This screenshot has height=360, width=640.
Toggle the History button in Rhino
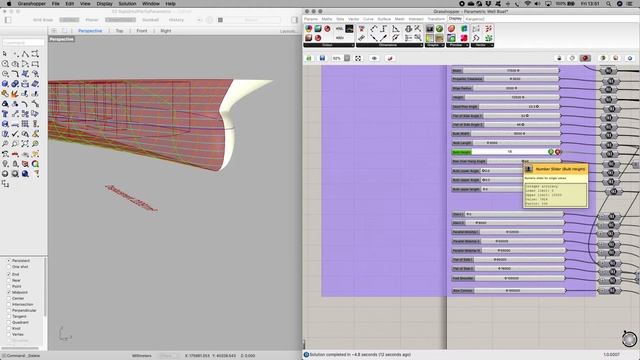point(176,20)
